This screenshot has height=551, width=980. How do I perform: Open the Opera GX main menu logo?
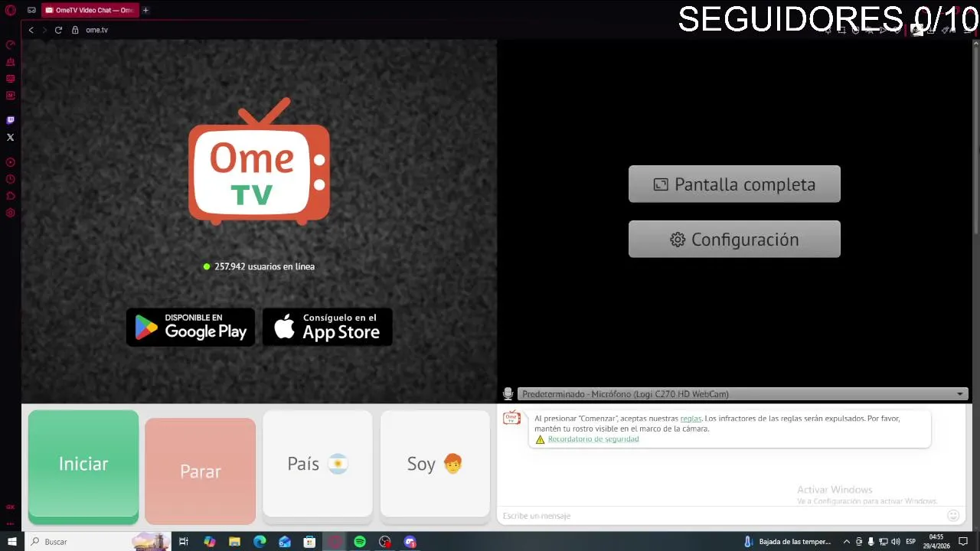11,10
